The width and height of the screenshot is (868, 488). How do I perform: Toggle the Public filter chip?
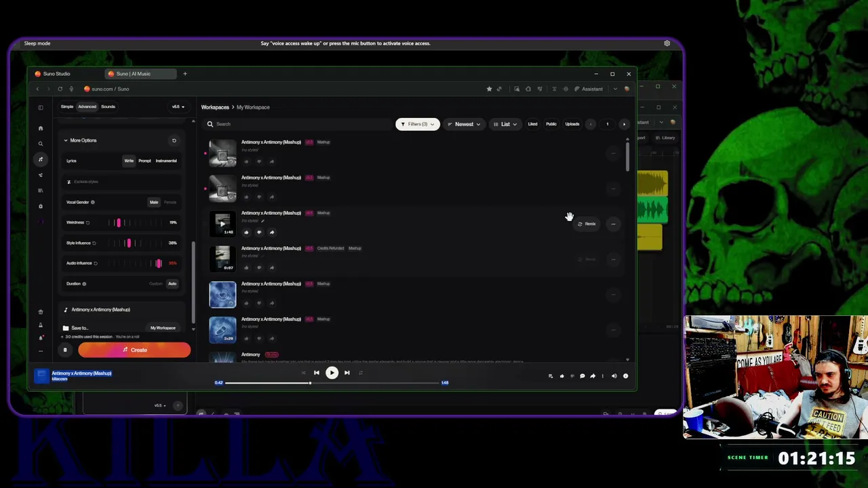click(551, 124)
